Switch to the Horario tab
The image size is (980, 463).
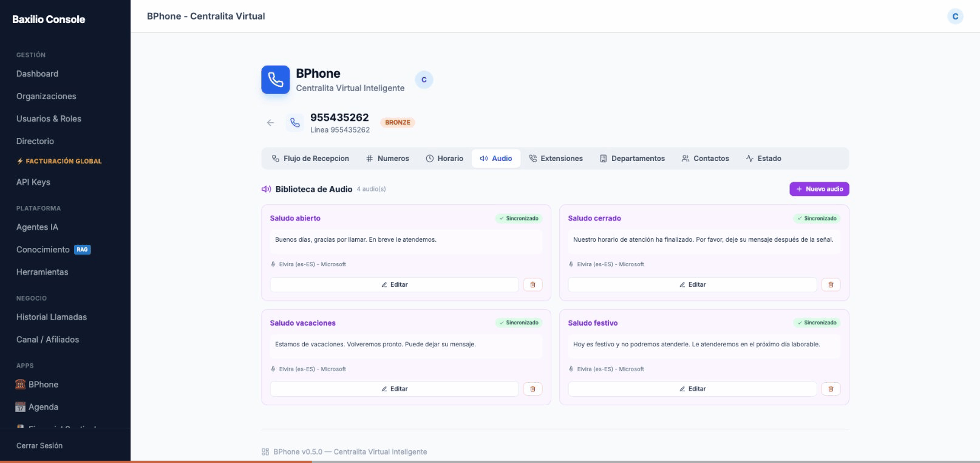point(444,159)
